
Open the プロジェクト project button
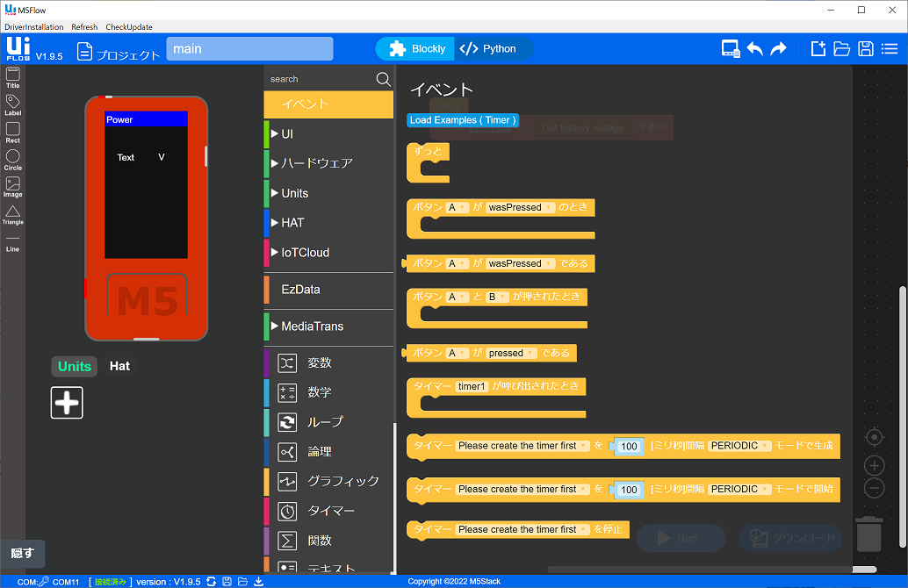click(x=119, y=51)
